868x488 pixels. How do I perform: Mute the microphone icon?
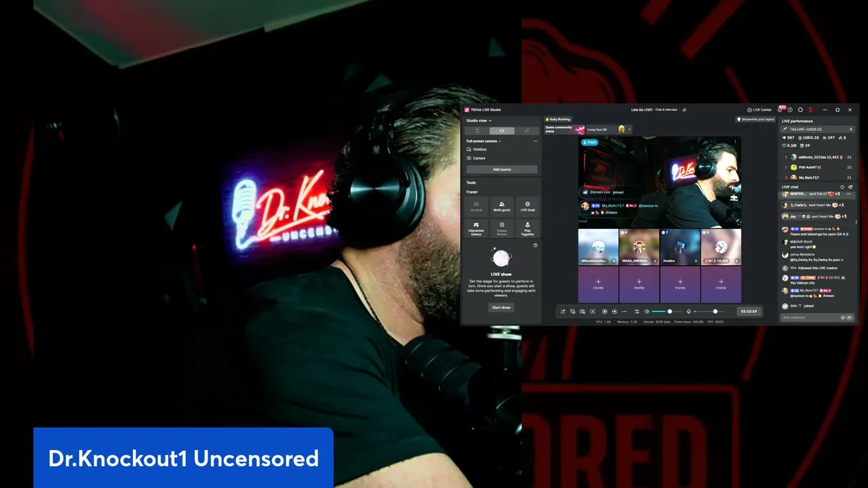pyautogui.click(x=689, y=312)
